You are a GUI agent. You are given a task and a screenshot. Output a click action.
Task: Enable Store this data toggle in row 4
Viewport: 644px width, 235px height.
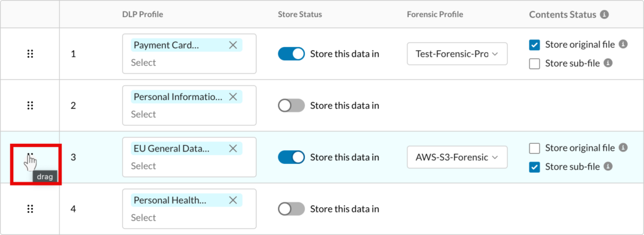pyautogui.click(x=291, y=209)
